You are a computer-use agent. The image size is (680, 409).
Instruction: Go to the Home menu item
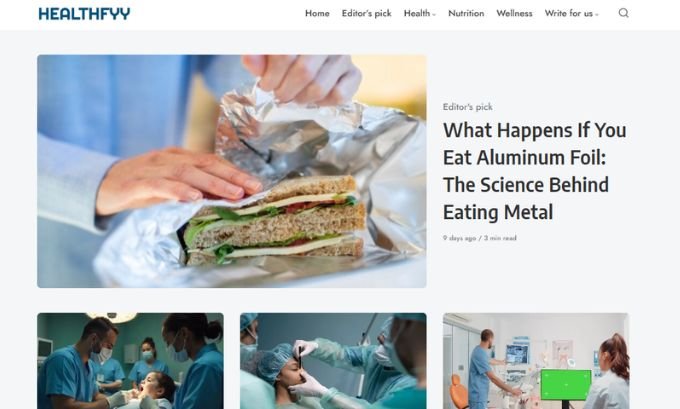tap(317, 13)
